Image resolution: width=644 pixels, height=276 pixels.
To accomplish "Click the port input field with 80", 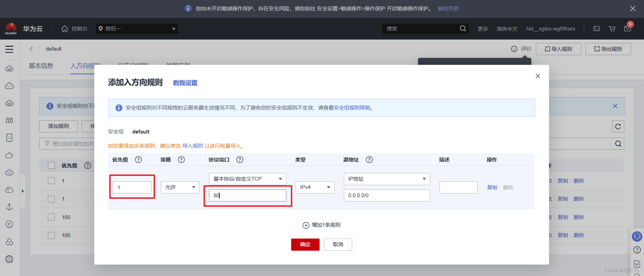I will pyautogui.click(x=247, y=195).
